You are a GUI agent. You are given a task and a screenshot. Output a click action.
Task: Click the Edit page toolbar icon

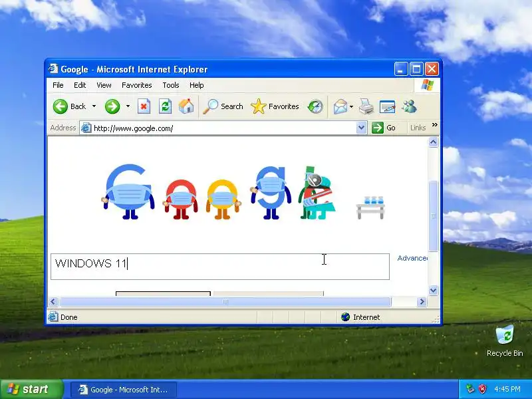tap(388, 106)
